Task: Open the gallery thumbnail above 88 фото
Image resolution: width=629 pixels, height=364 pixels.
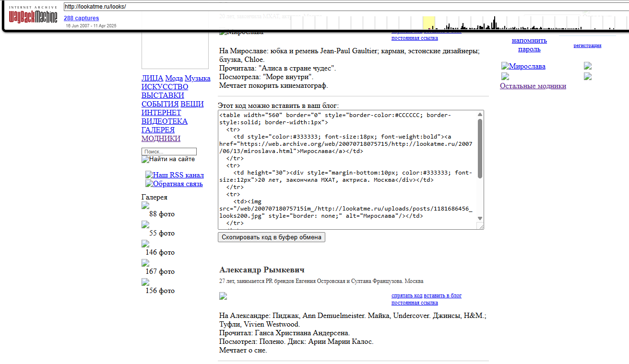Action: (145, 206)
